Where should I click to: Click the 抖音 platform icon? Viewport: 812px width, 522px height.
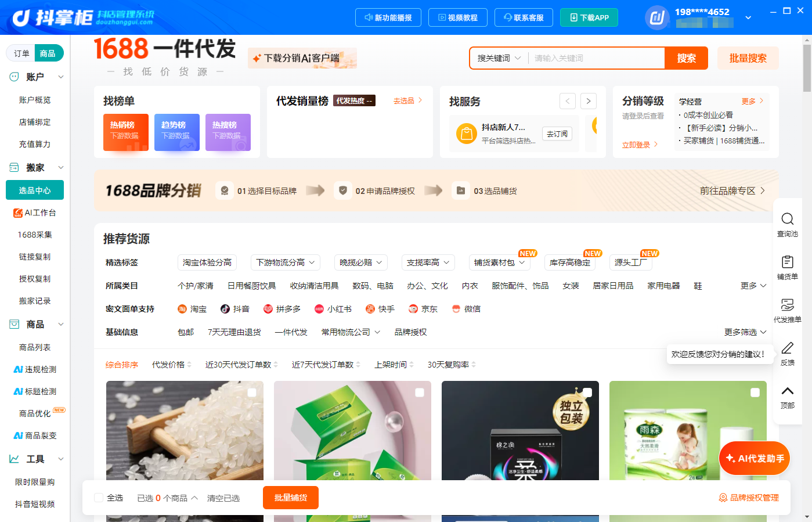click(225, 309)
